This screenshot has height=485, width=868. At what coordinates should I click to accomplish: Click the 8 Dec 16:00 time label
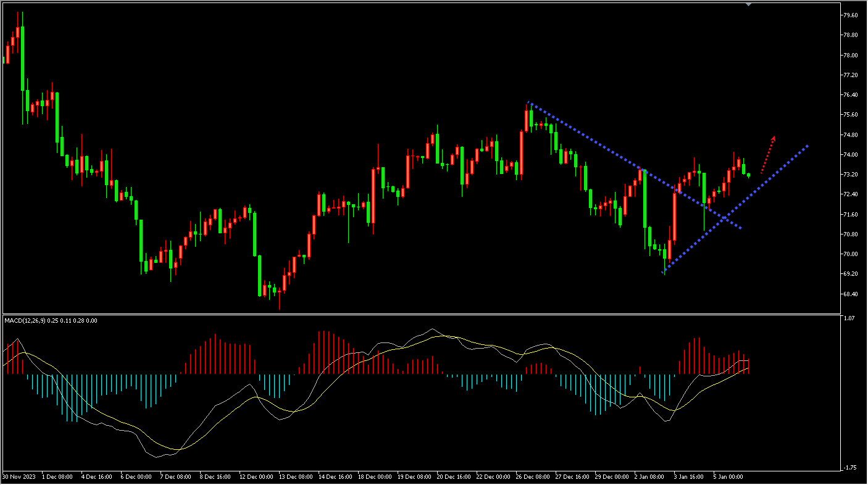tap(215, 477)
